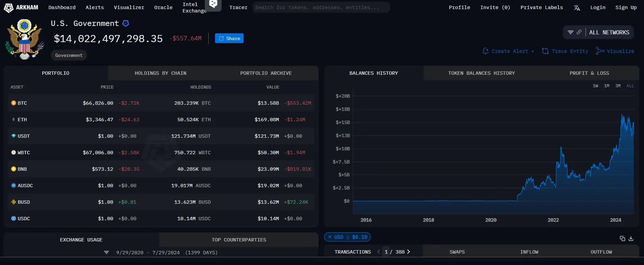This screenshot has height=265, width=644.
Task: Click the Arkham logo icon
Action: coord(8,7)
